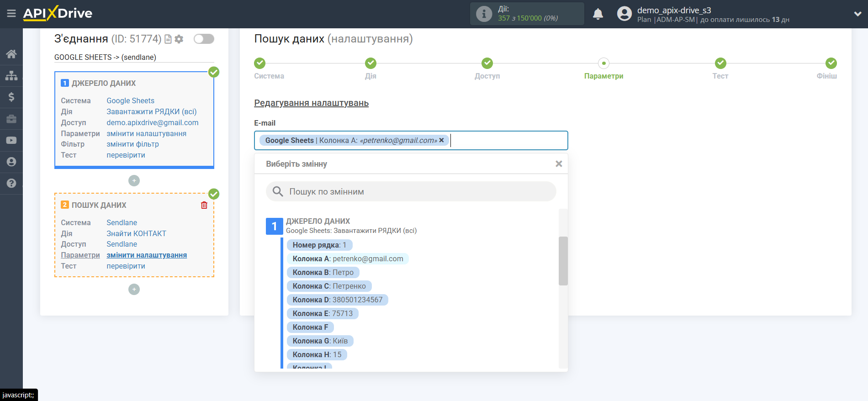Click the account avatar icon

(x=625, y=14)
